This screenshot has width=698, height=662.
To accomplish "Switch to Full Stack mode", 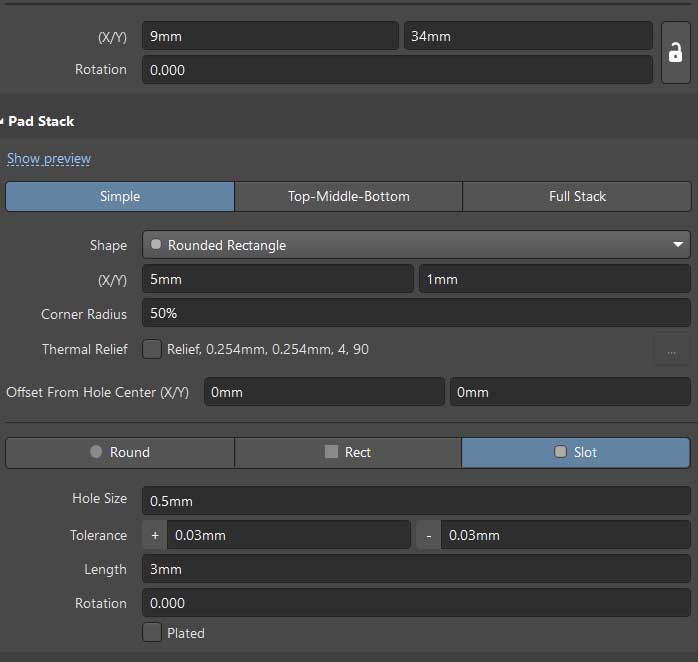I will click(x=577, y=196).
